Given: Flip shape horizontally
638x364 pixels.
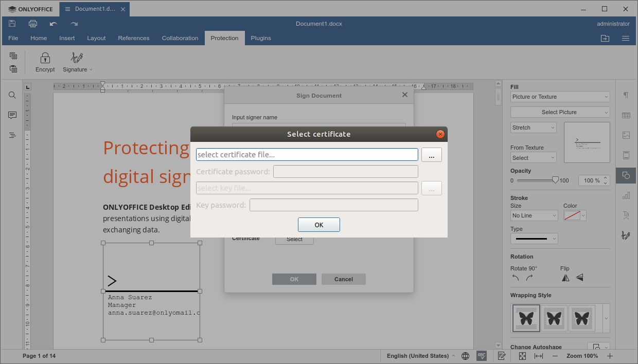Looking at the screenshot, I should click(565, 278).
